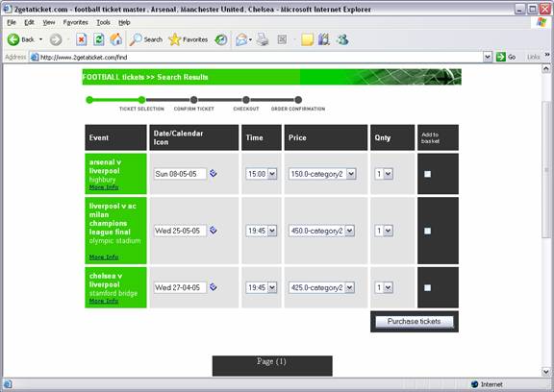Image resolution: width=554 pixels, height=392 pixels.
Task: Expand the address bar dropdown arrow
Action: coord(488,57)
